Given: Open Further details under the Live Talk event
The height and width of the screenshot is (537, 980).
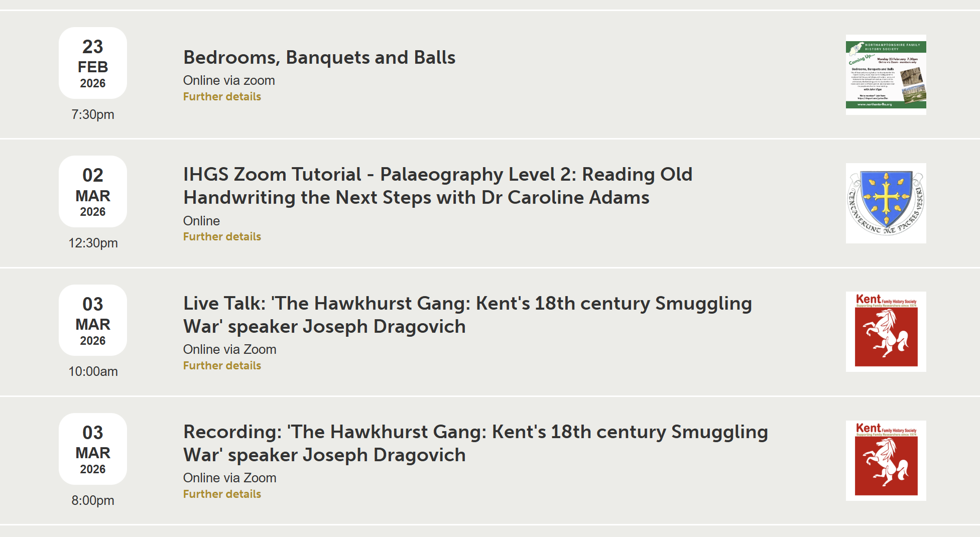Looking at the screenshot, I should pos(222,365).
